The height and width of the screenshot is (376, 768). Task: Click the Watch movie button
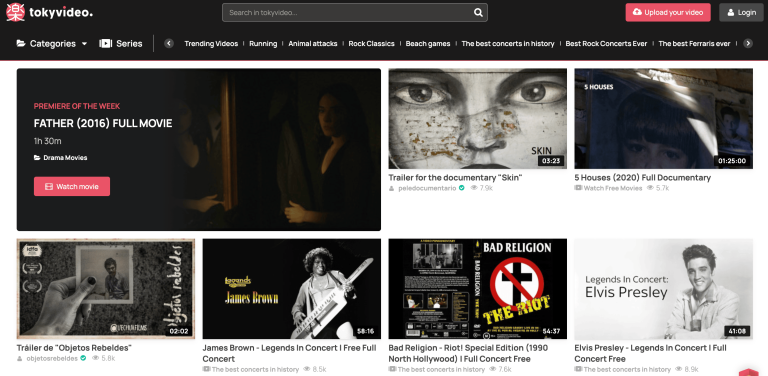point(72,187)
